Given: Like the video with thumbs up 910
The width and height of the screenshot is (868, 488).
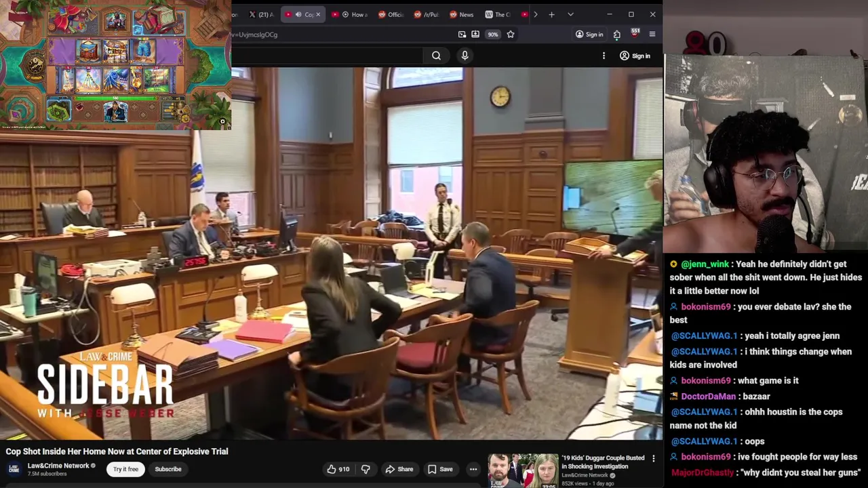Looking at the screenshot, I should tap(338, 469).
